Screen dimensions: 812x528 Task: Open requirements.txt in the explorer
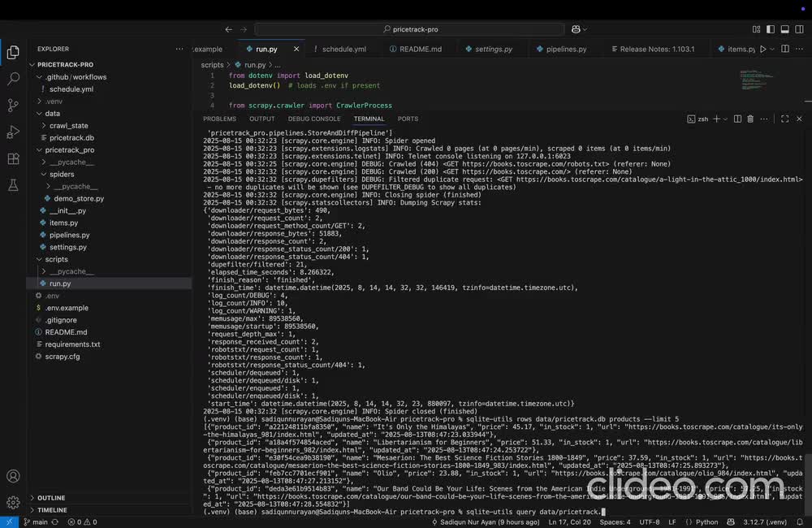pyautogui.click(x=110, y=344)
